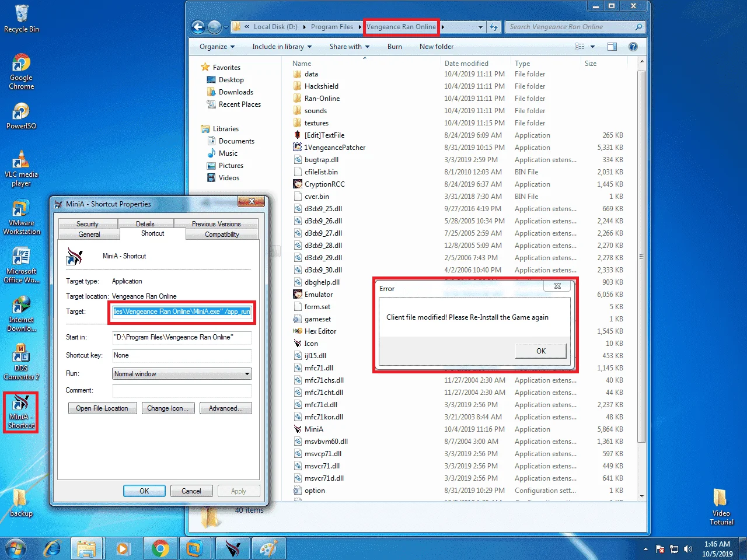The height and width of the screenshot is (560, 747).
Task: Create a New folder from toolbar
Action: (437, 47)
